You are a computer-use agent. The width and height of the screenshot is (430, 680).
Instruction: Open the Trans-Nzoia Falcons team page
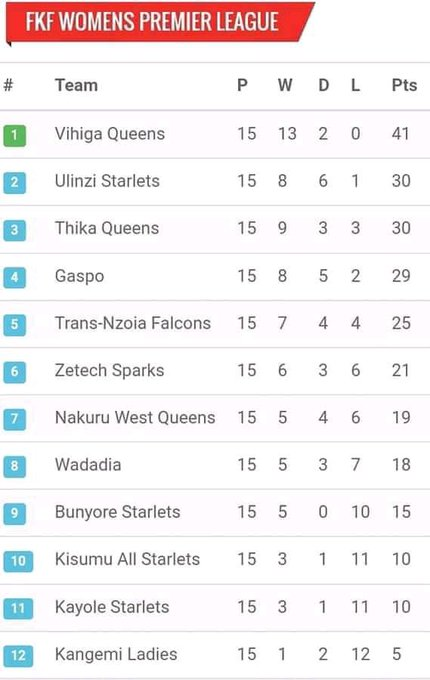133,323
